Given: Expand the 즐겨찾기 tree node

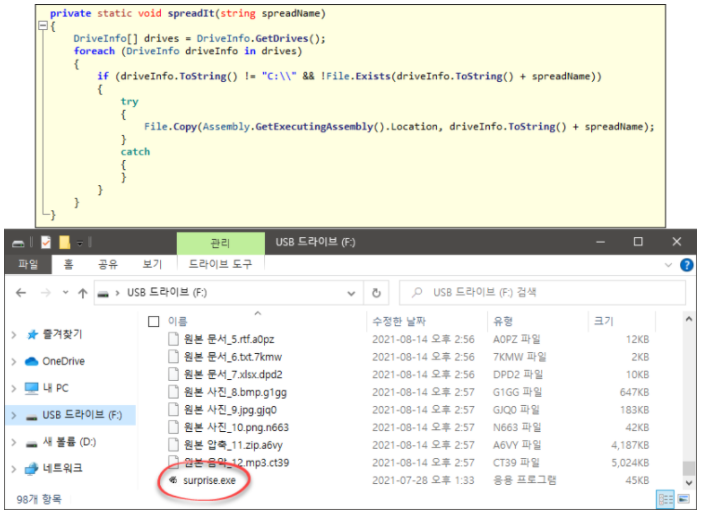Looking at the screenshot, I should (14, 335).
